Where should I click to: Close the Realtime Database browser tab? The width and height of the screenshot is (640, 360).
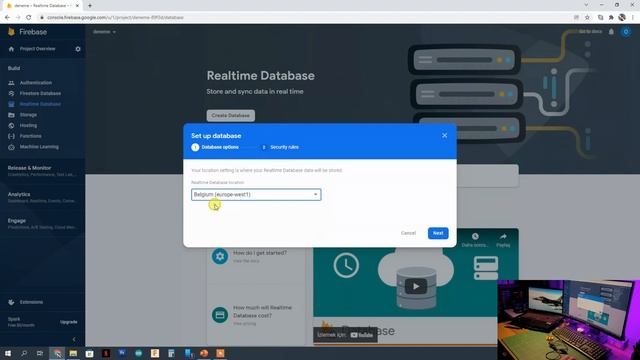pyautogui.click(x=77, y=6)
